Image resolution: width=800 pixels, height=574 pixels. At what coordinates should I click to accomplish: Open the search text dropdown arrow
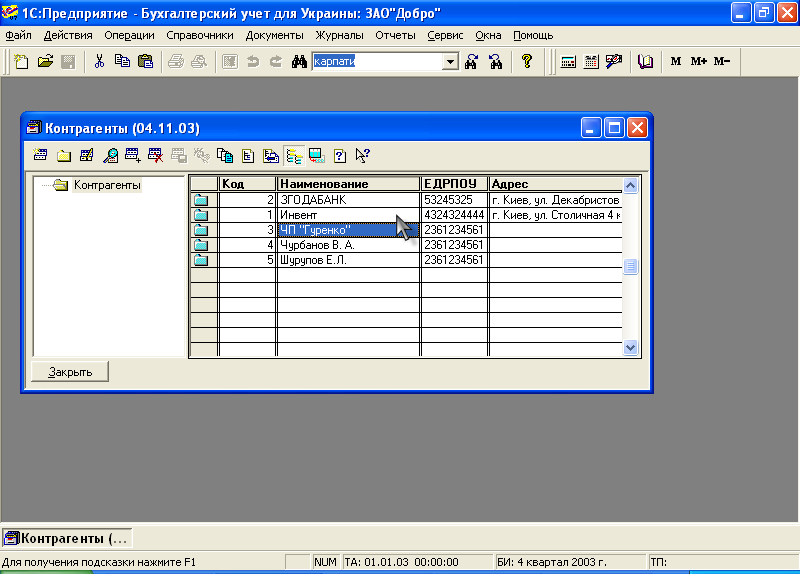(x=450, y=62)
